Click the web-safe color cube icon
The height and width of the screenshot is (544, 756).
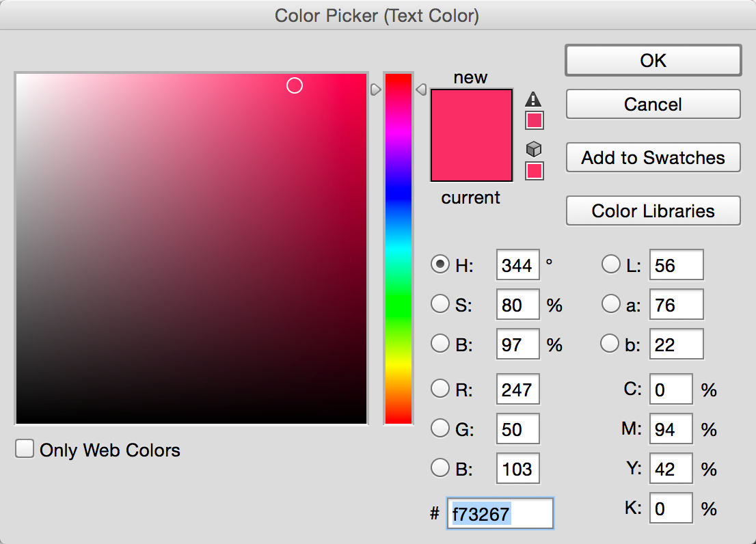coord(534,149)
